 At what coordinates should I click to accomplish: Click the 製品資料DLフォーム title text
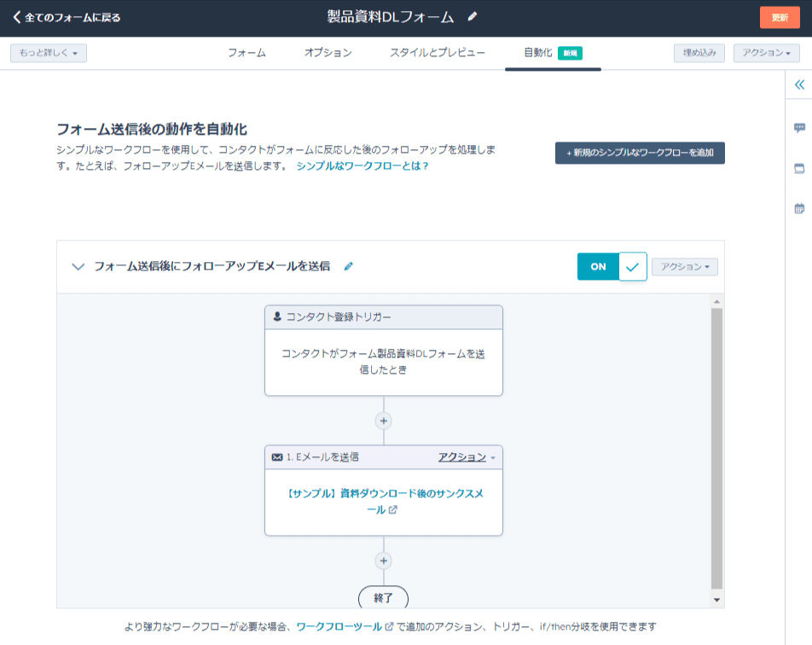point(391,17)
